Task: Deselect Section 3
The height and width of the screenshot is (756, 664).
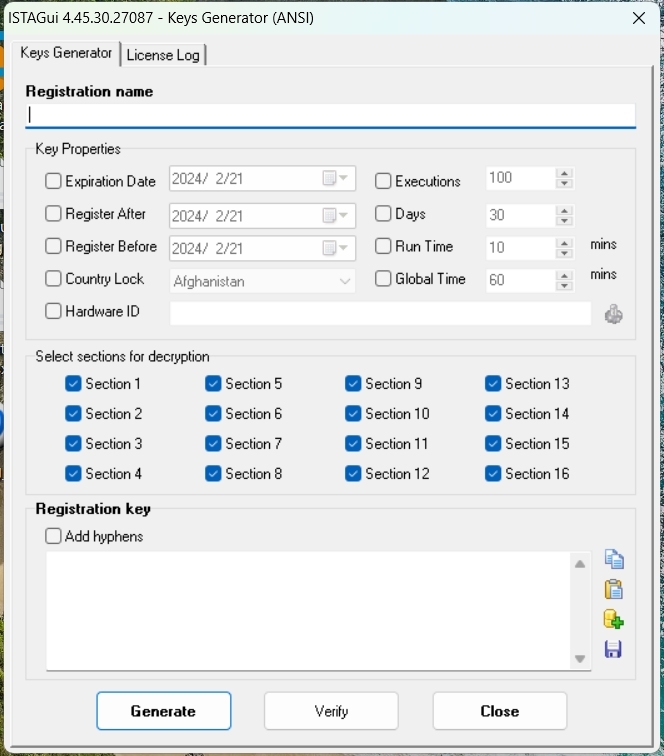Action: tap(73, 443)
